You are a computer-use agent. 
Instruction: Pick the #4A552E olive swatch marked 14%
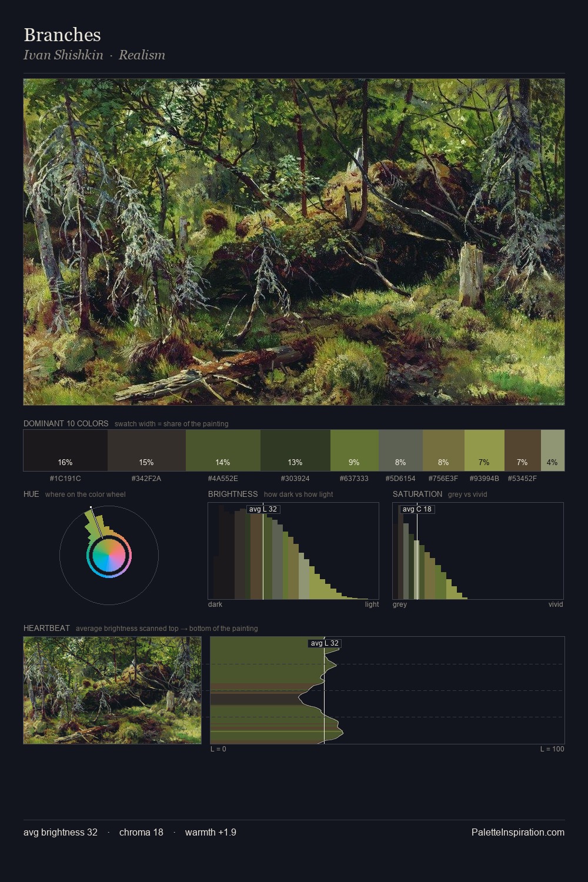[x=223, y=450]
